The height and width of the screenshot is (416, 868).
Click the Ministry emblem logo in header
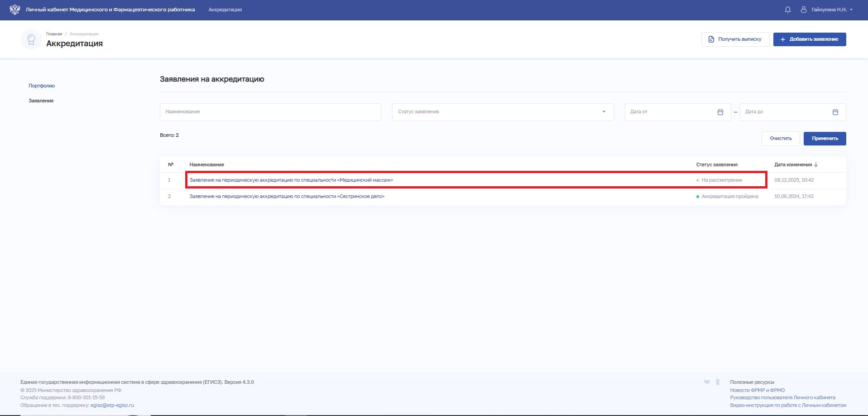(14, 10)
